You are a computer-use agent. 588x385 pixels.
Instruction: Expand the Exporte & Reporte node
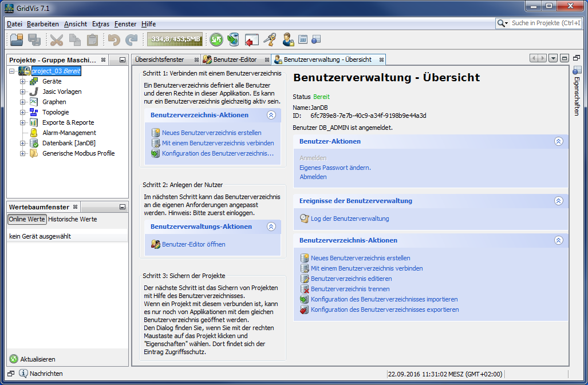coord(22,122)
